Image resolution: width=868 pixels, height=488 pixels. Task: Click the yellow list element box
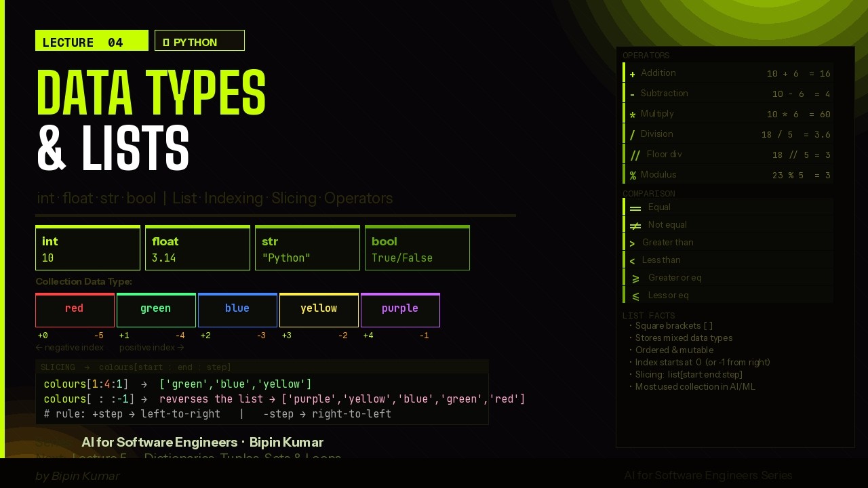coord(319,310)
